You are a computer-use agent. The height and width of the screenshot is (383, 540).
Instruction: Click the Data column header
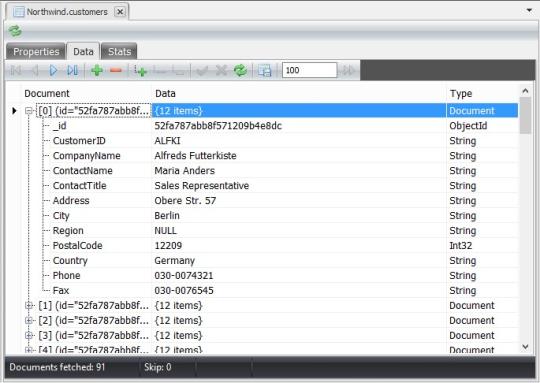coord(165,94)
